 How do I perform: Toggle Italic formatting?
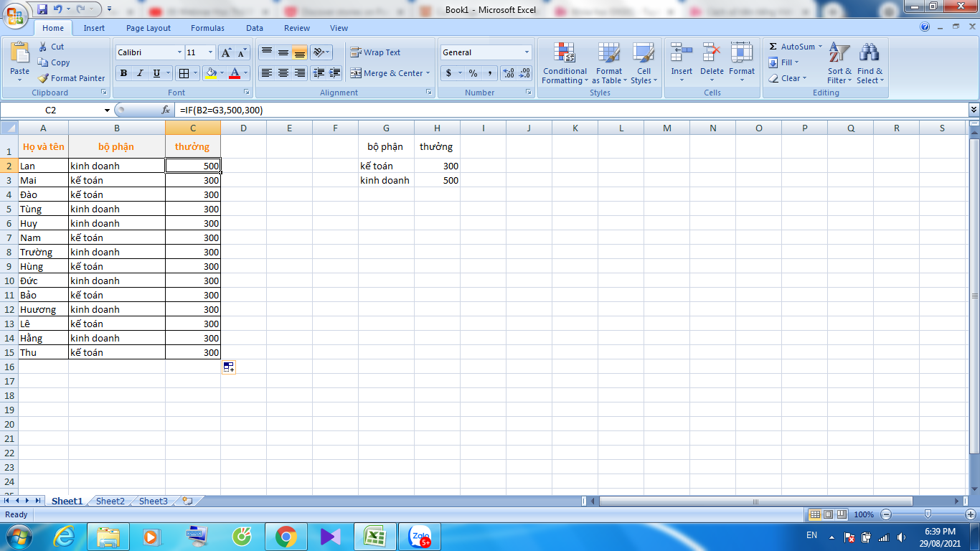coord(140,73)
